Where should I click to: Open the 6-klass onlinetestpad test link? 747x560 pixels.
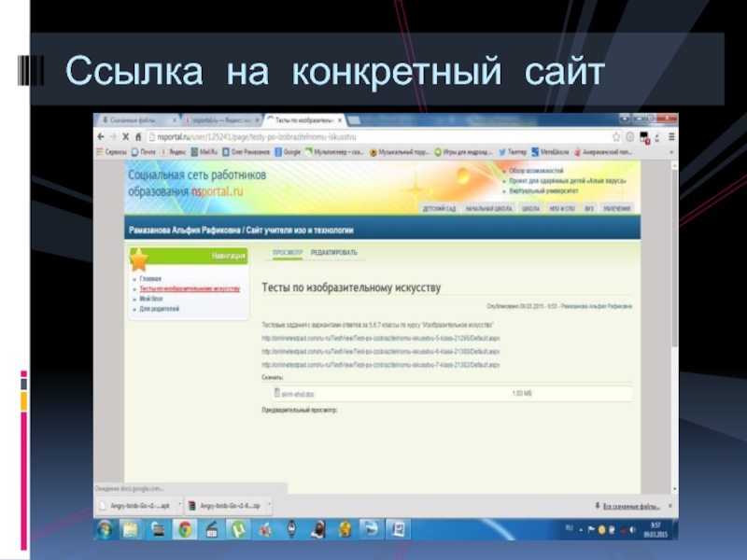click(381, 352)
